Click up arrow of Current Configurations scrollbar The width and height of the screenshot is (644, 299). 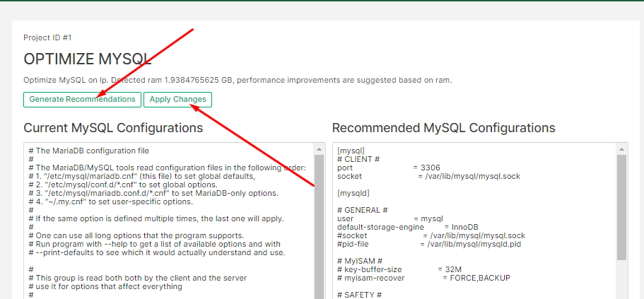319,149
